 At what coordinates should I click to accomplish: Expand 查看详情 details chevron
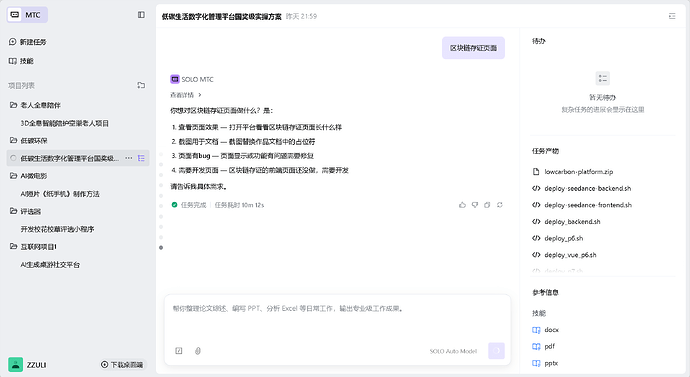[200, 95]
